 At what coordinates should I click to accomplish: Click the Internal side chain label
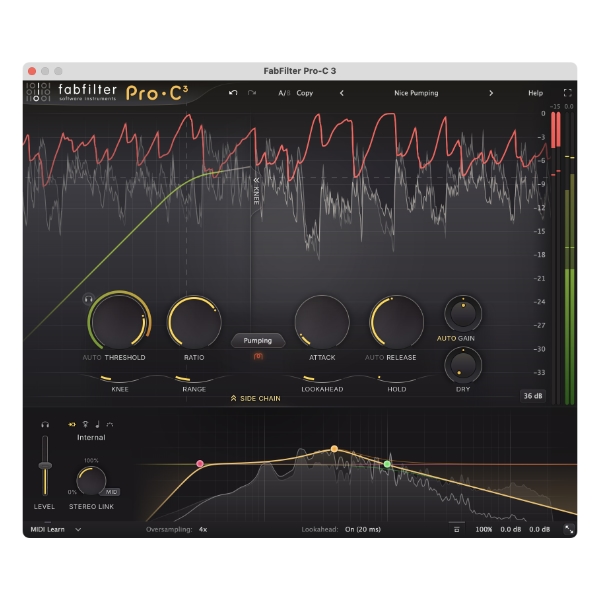pyautogui.click(x=91, y=437)
